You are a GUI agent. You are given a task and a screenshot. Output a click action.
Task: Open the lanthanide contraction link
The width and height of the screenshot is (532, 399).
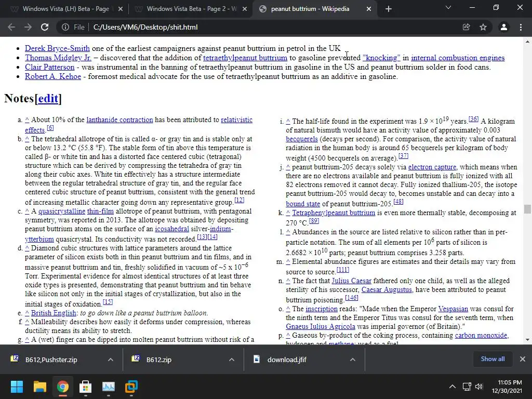click(x=120, y=120)
